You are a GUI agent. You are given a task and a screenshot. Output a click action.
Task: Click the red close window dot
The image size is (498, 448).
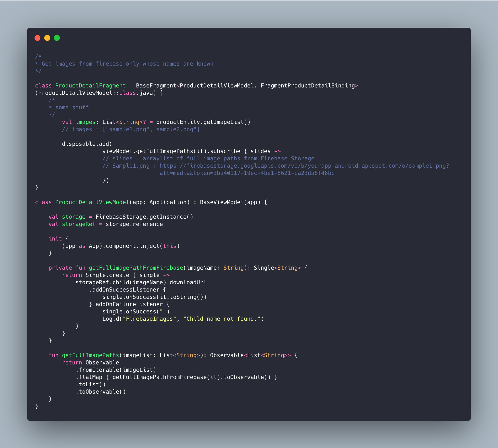click(x=37, y=38)
